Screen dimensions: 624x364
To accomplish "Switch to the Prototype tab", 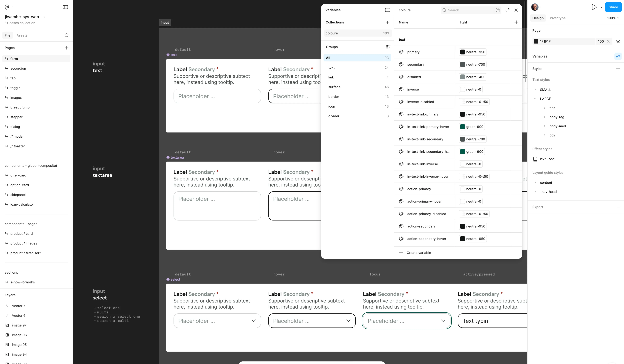I will point(558,18).
